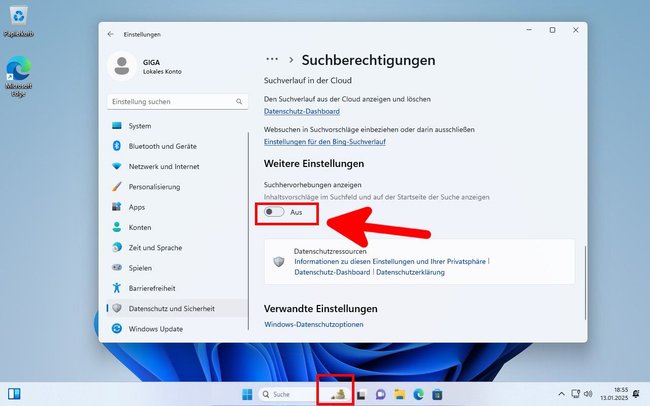This screenshot has width=650, height=406.
Task: Open Netzwerk und Internet settings
Action: [x=177, y=166]
